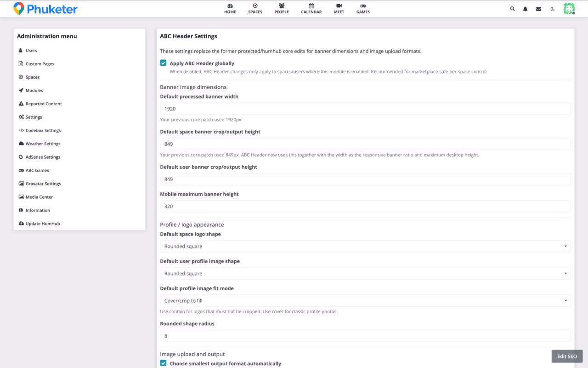Click the Home dashboard icon

[x=230, y=6]
